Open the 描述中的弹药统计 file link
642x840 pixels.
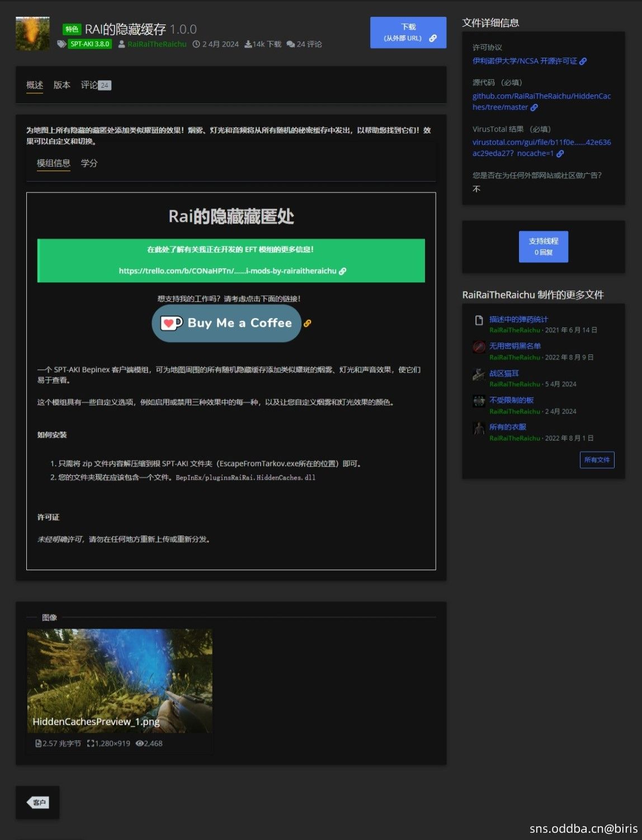pos(518,320)
